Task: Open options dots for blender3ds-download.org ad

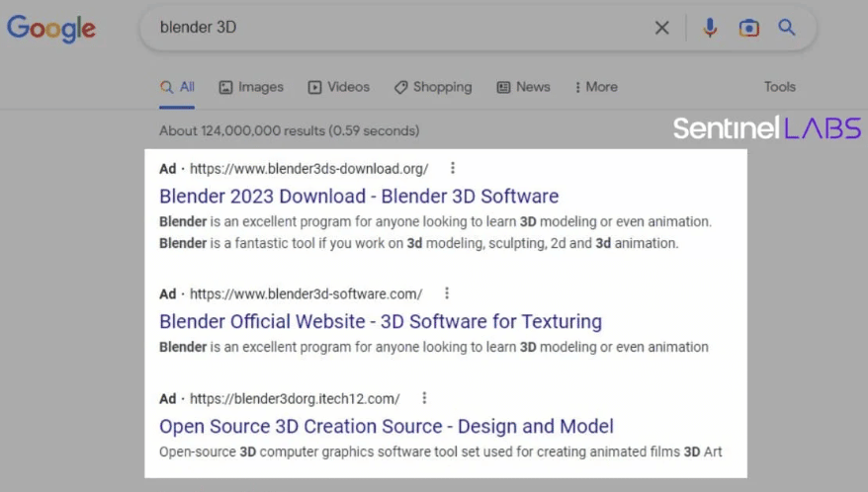Action: pyautogui.click(x=453, y=168)
